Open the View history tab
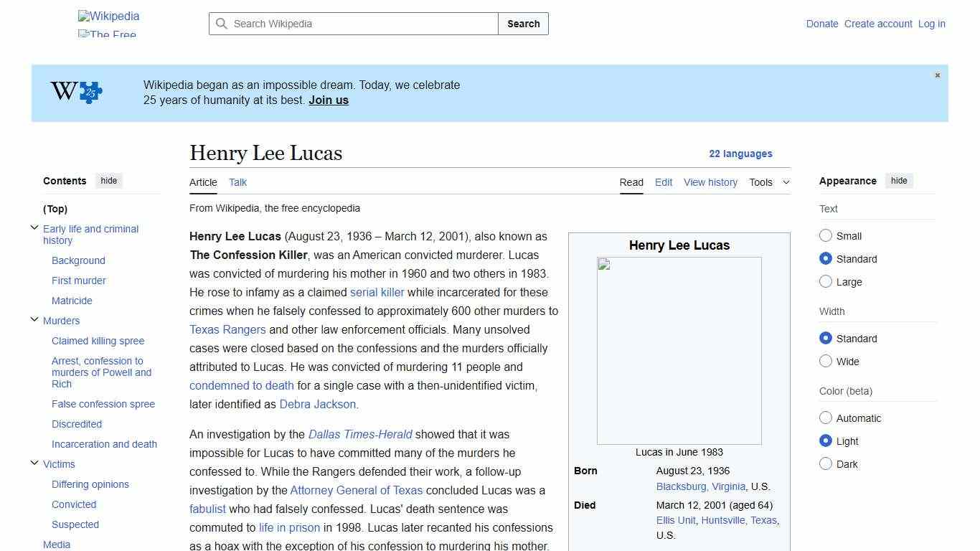This screenshot has width=980, height=551. pos(710,182)
